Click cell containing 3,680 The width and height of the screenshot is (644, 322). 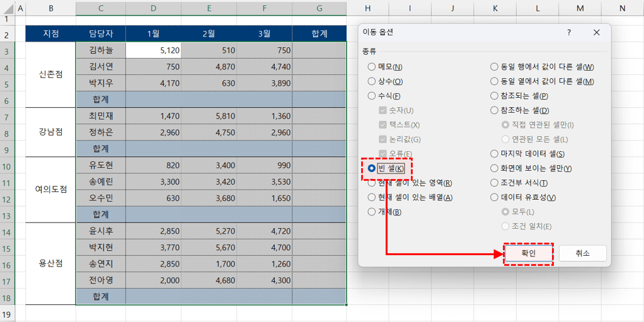click(x=209, y=198)
